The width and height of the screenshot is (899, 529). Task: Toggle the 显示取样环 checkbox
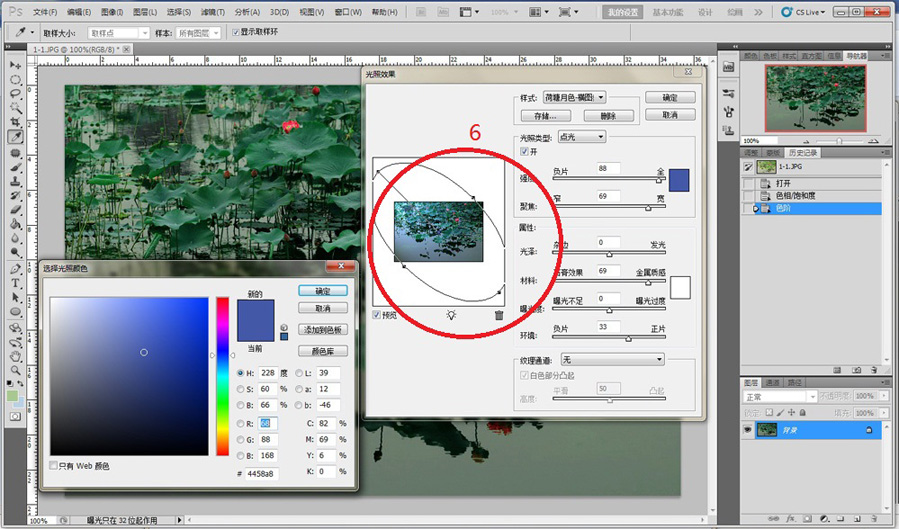236,33
